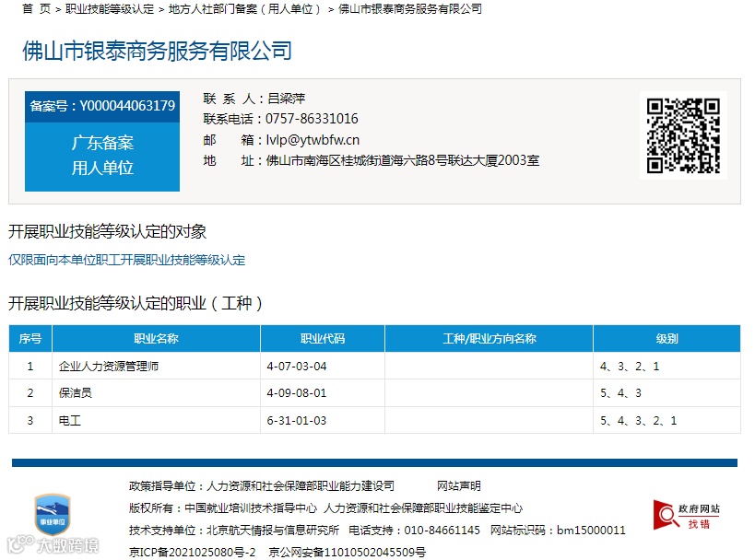Click support phone 010-84661145

click(442, 531)
